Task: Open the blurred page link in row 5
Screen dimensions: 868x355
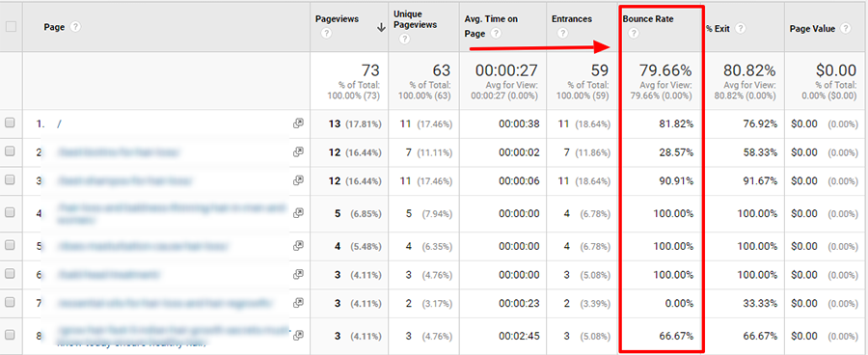Action: [143, 245]
